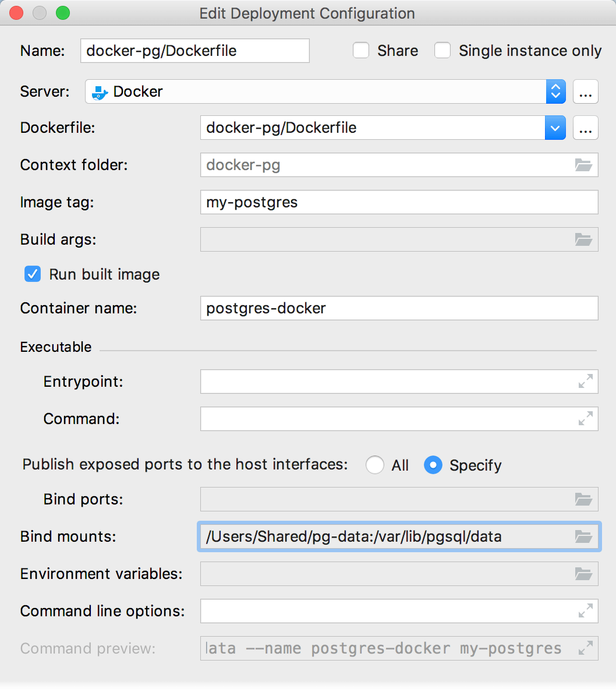Image resolution: width=616 pixels, height=692 pixels.
Task: Click the Executable section label
Action: (56, 347)
